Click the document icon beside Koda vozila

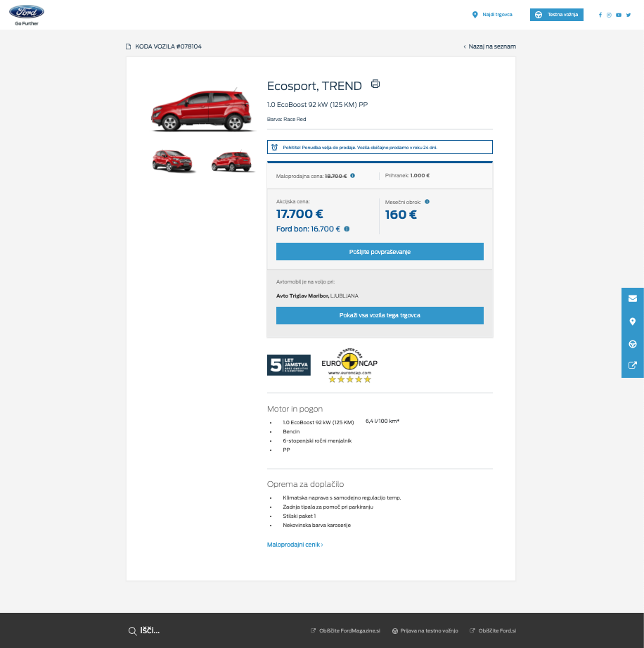point(129,46)
